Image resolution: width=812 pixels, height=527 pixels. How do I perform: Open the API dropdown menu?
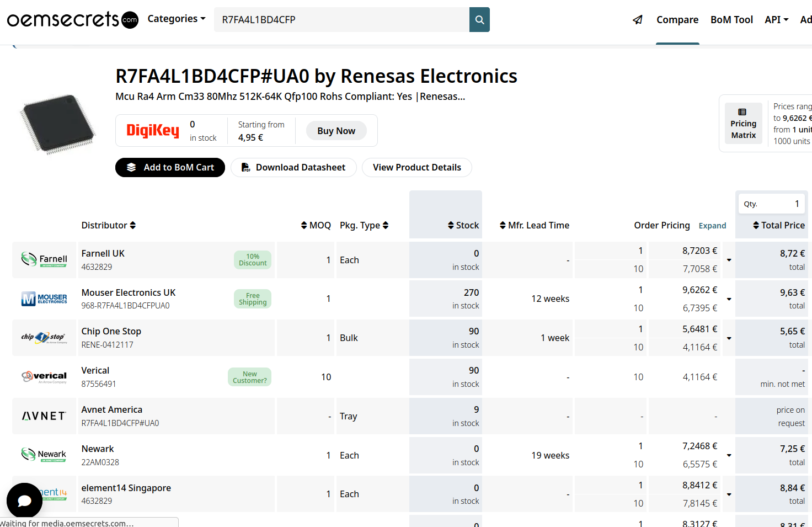coord(777,20)
